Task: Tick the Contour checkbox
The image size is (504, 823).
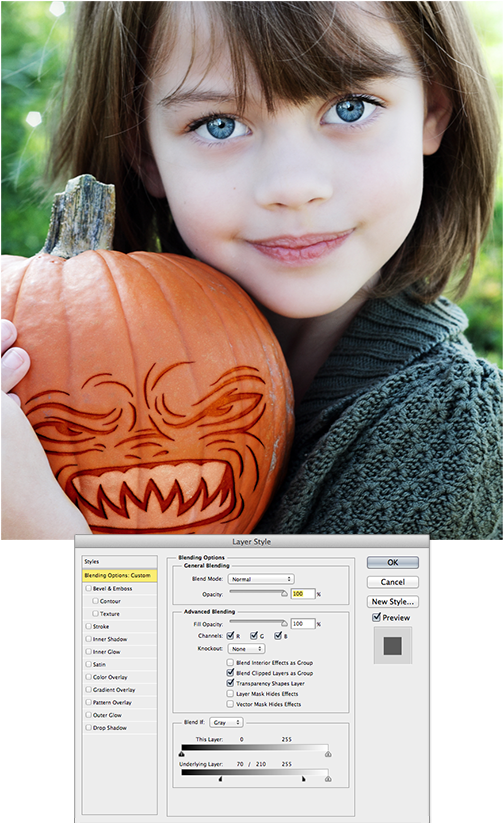Action: tap(96, 601)
